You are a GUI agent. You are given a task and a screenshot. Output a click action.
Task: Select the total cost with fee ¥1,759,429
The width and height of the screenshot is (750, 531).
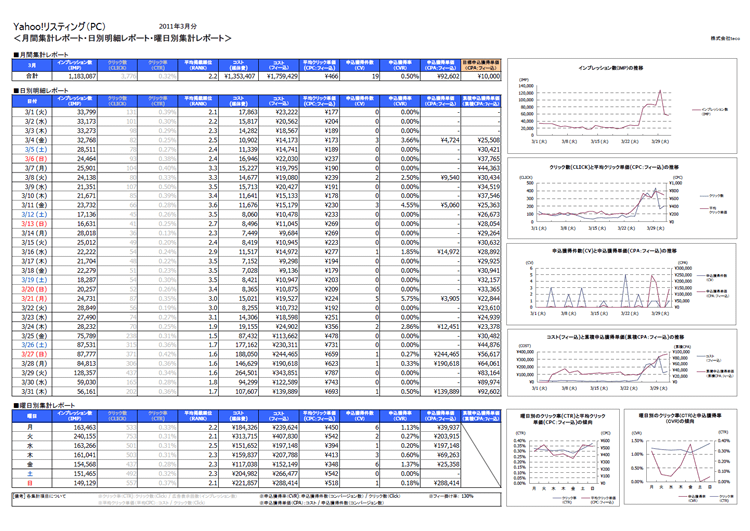coord(279,76)
